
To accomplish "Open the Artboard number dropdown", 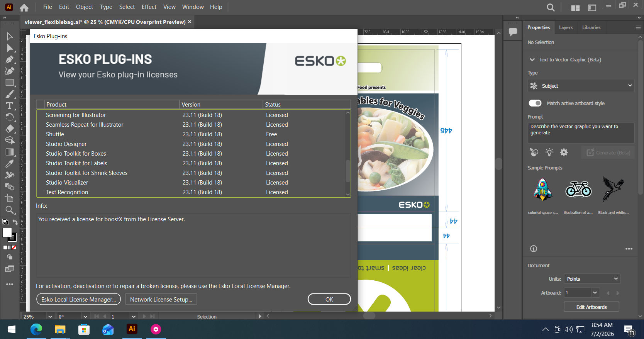I will click(x=595, y=293).
